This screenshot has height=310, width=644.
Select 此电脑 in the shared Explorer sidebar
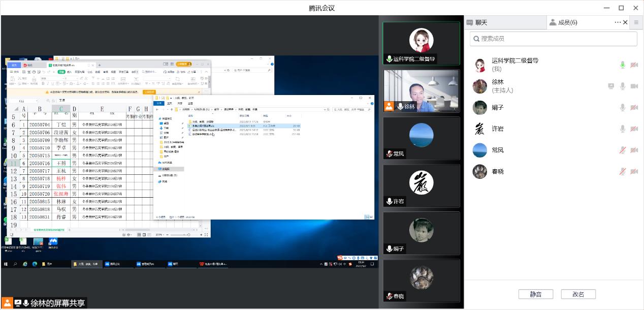(169, 169)
